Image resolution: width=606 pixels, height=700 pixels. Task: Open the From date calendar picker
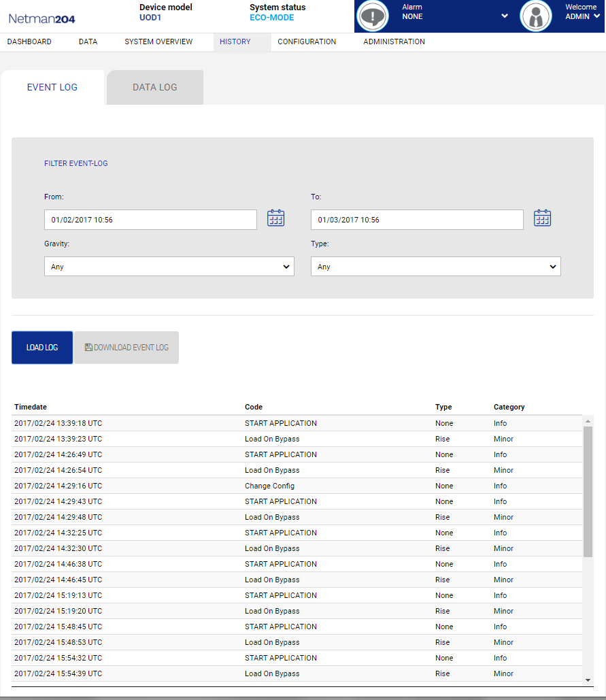[x=275, y=218]
